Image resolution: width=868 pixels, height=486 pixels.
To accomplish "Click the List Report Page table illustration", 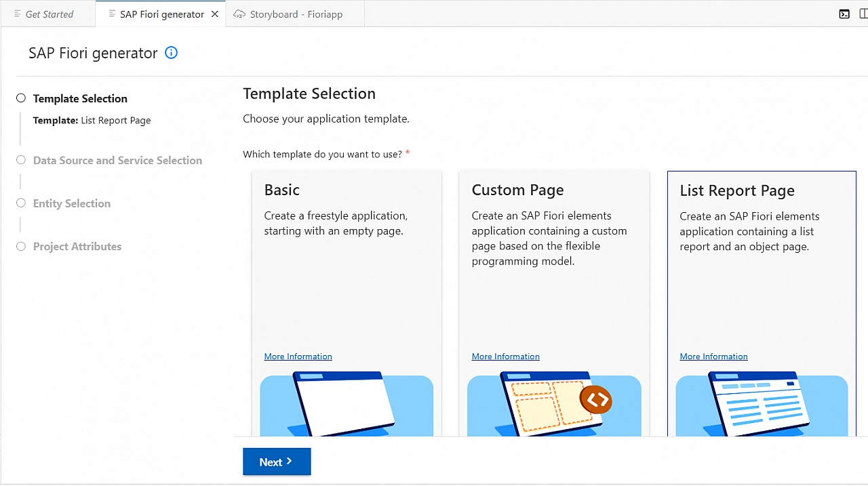I will coord(761,405).
